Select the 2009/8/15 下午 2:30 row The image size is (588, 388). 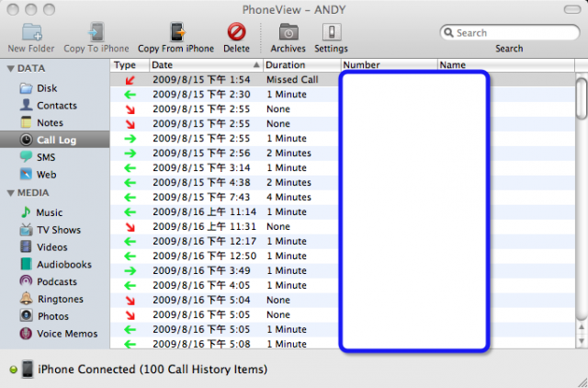(343, 94)
